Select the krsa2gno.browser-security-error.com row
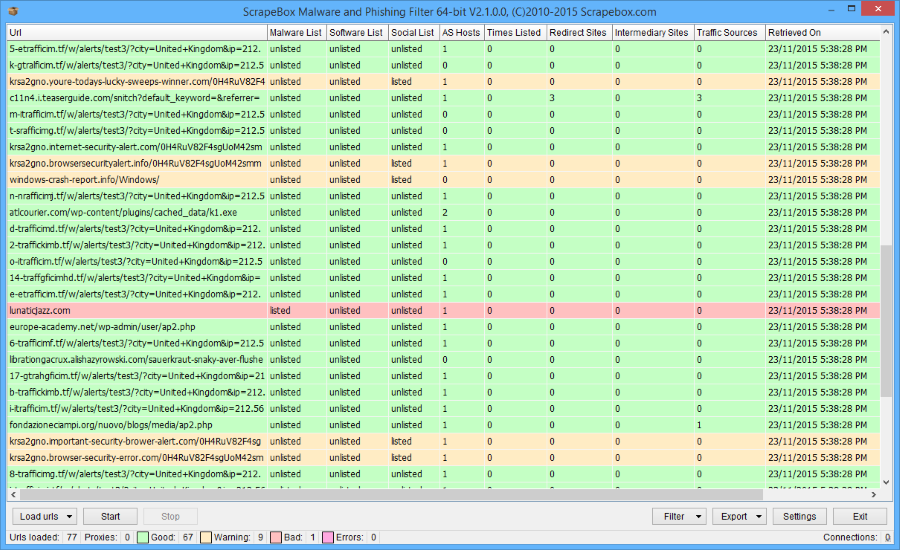Image resolution: width=900 pixels, height=550 pixels. click(x=443, y=458)
